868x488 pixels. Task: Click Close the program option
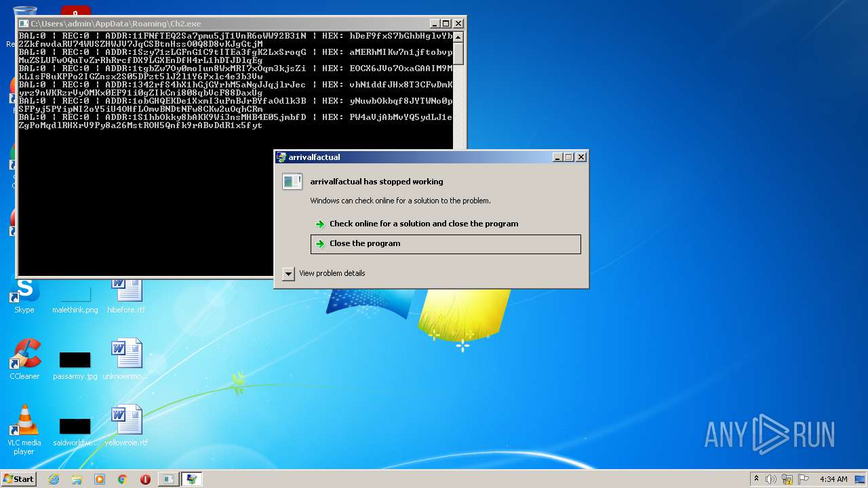446,244
